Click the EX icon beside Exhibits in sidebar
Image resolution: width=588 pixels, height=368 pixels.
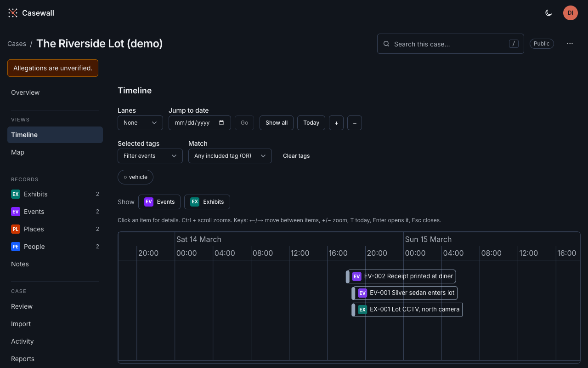[16, 194]
